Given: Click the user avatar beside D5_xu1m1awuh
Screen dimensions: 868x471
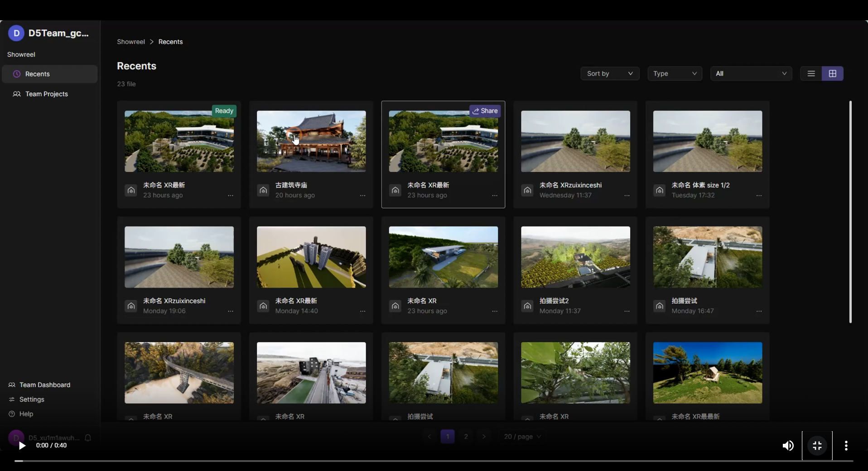Looking at the screenshot, I should [16, 438].
